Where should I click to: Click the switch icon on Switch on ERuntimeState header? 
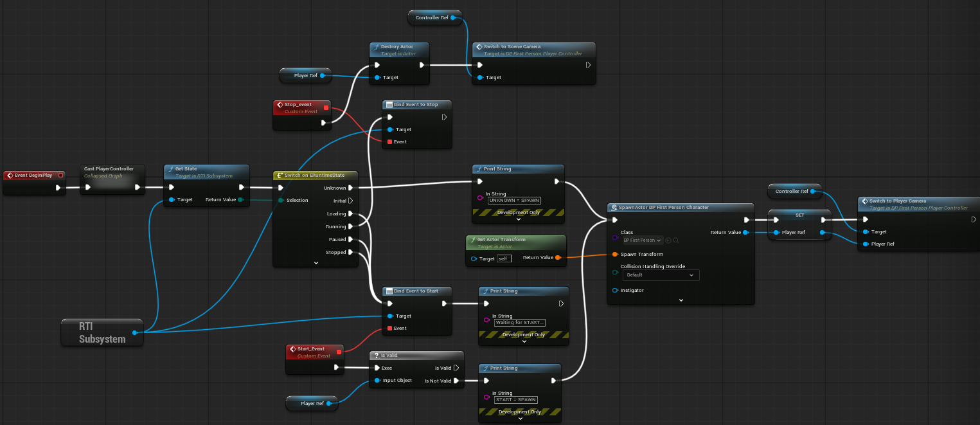click(280, 176)
